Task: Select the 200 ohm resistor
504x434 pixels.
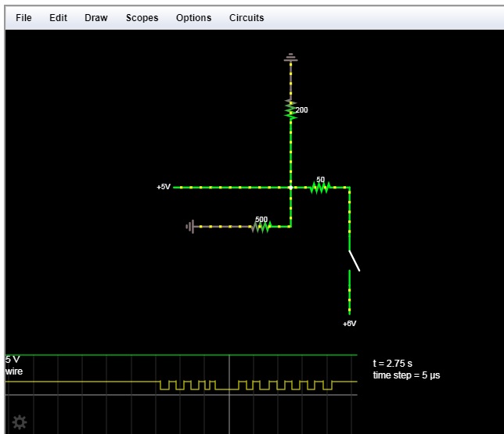Action: (x=290, y=109)
